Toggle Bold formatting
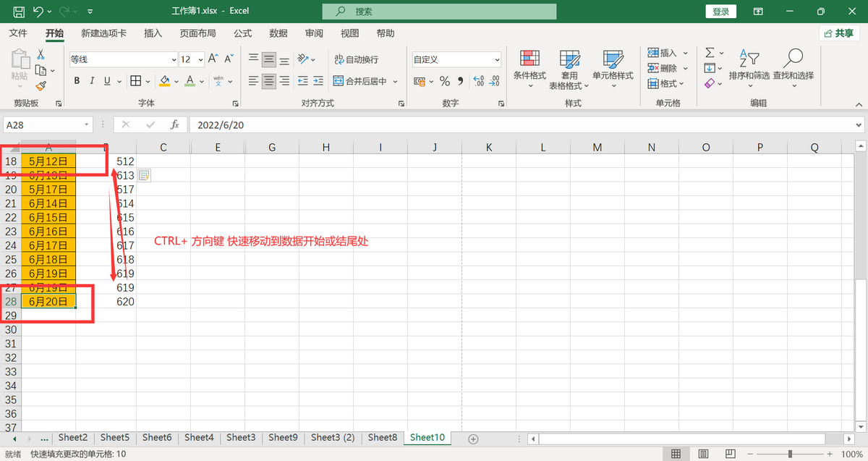The height and width of the screenshot is (461, 868). (77, 81)
